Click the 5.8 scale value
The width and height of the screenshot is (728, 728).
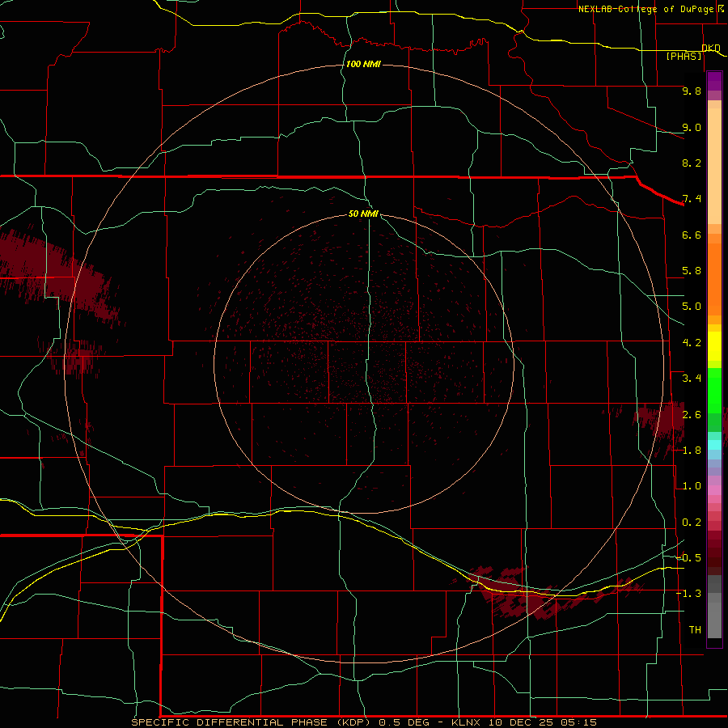[x=692, y=271]
